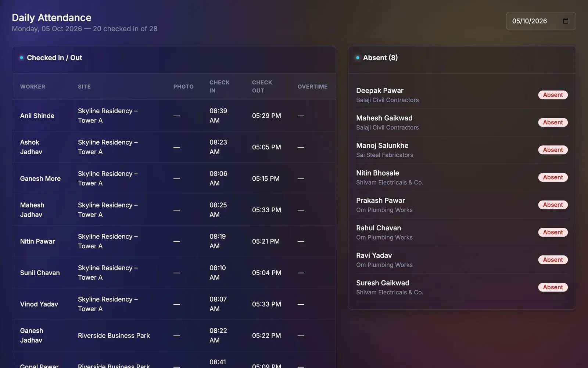Click worker name Sunil Chavan
588x368 pixels.
click(x=40, y=273)
